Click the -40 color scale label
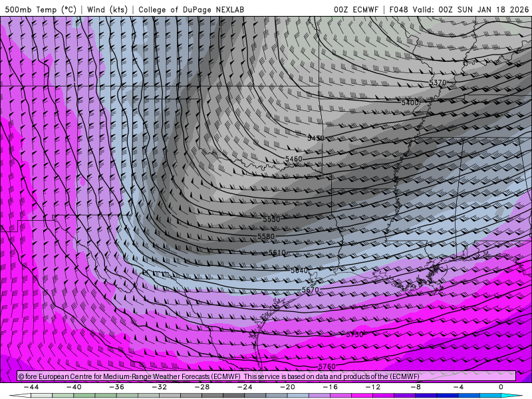 click(74, 387)
